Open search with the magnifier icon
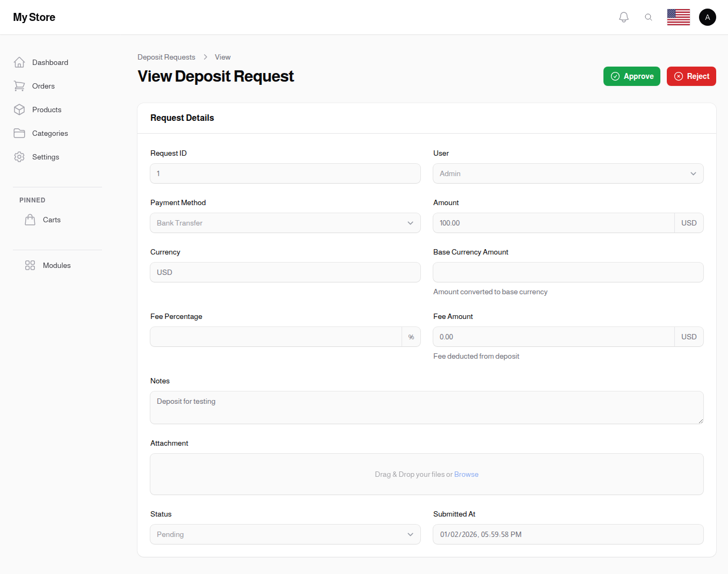 [649, 17]
